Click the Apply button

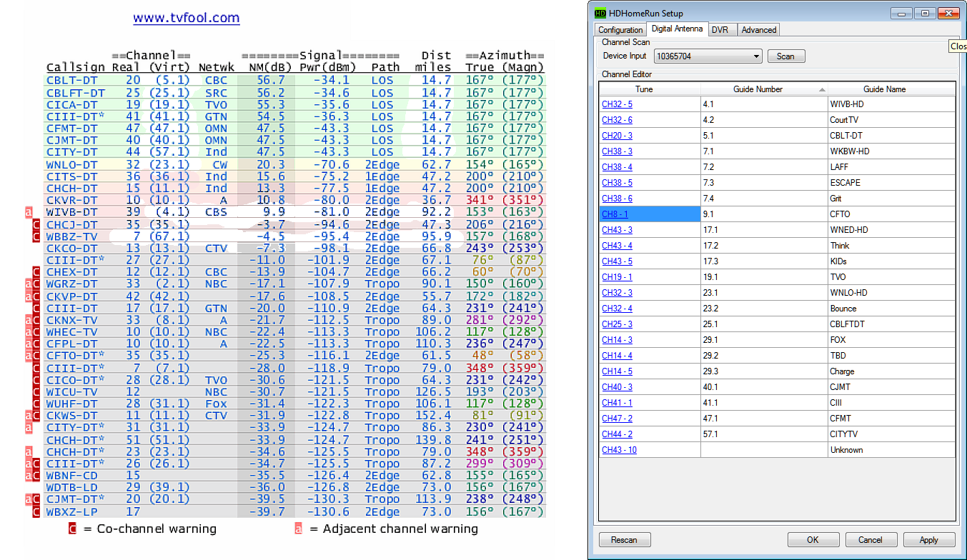coord(928,539)
